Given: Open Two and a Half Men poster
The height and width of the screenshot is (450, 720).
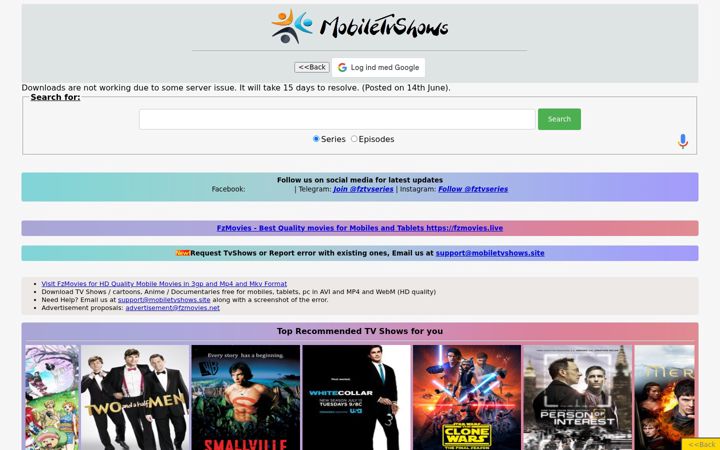Looking at the screenshot, I should (x=135, y=398).
